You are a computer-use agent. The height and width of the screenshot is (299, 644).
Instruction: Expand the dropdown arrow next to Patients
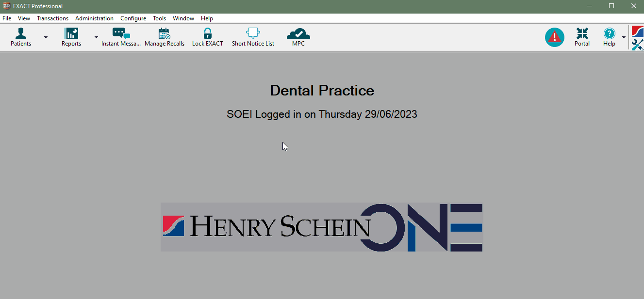pos(46,37)
